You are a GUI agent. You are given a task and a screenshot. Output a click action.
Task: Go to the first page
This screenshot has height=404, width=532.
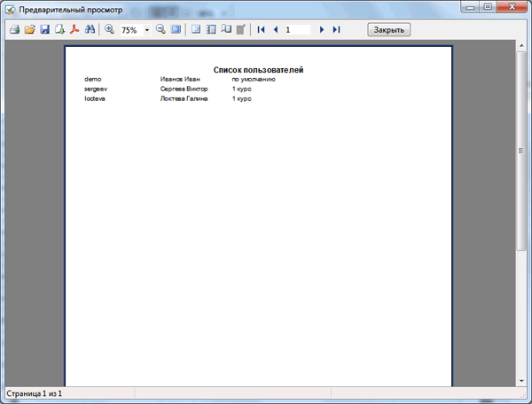(x=261, y=30)
